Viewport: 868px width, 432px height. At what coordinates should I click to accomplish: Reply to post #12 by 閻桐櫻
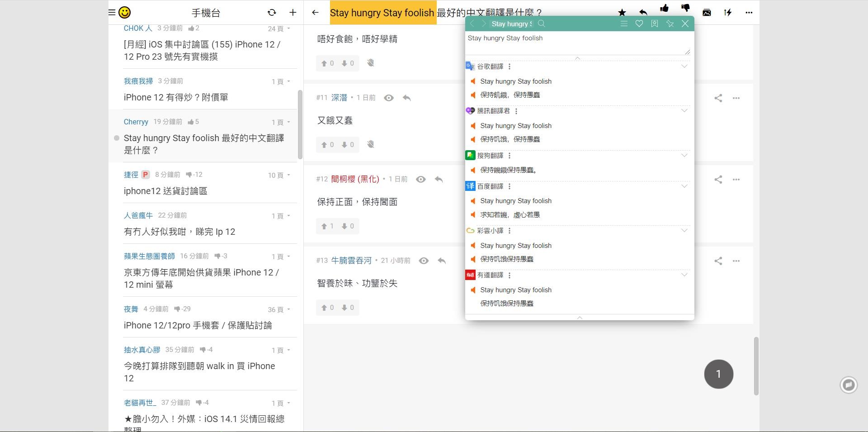pos(439,179)
